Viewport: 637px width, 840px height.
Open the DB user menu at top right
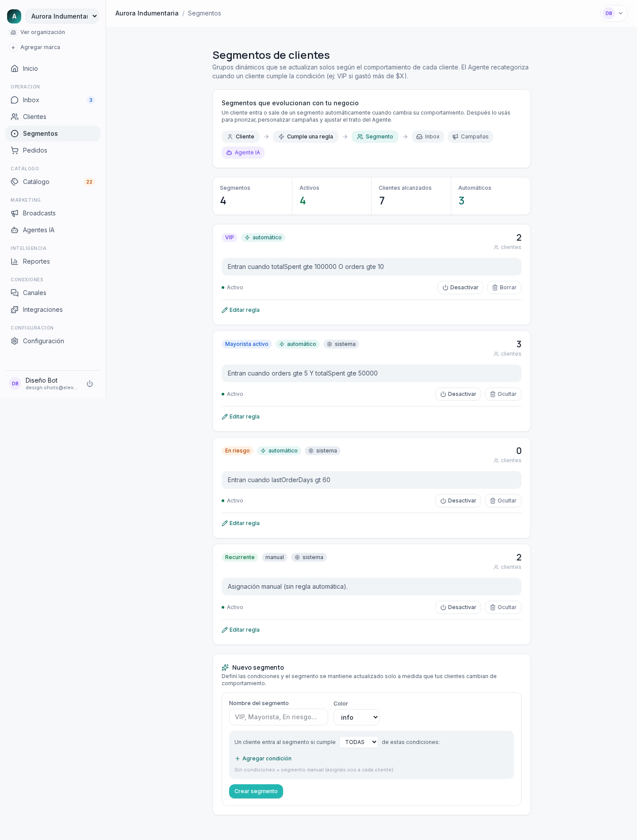(x=614, y=13)
